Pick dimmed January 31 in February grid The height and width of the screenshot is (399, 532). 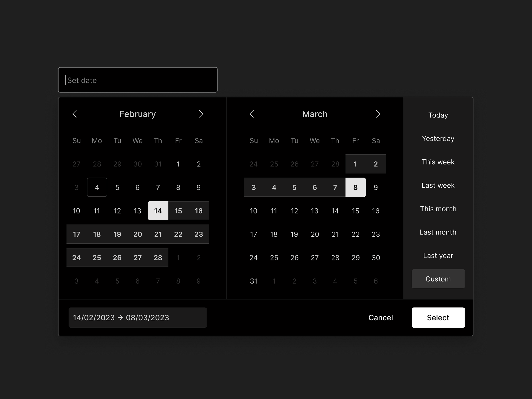tap(158, 164)
